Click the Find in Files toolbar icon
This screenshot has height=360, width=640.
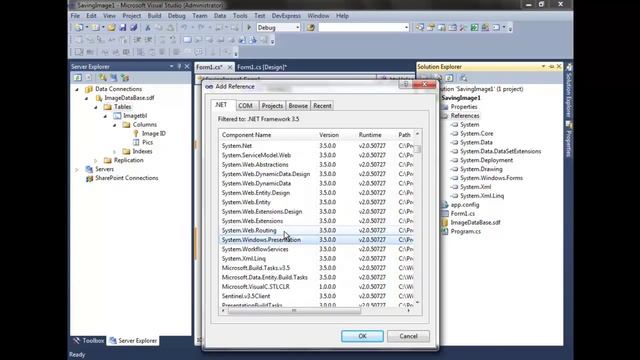tap(311, 27)
